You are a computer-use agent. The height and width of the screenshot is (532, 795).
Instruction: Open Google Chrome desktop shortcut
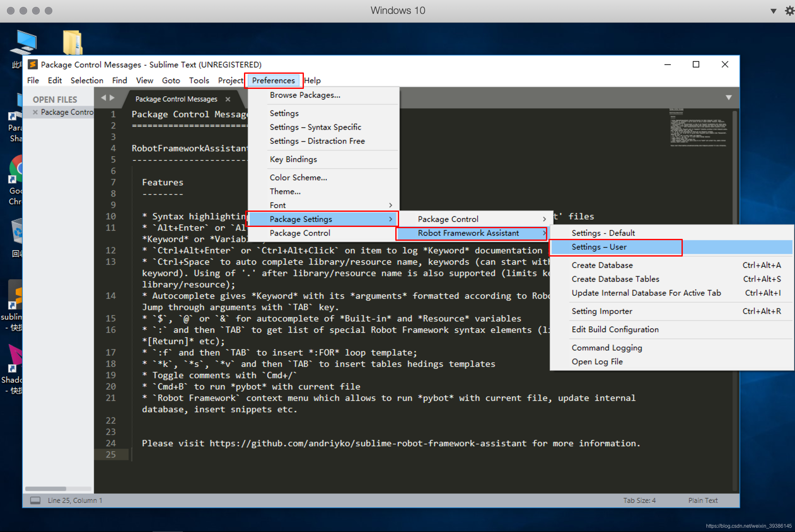15,180
